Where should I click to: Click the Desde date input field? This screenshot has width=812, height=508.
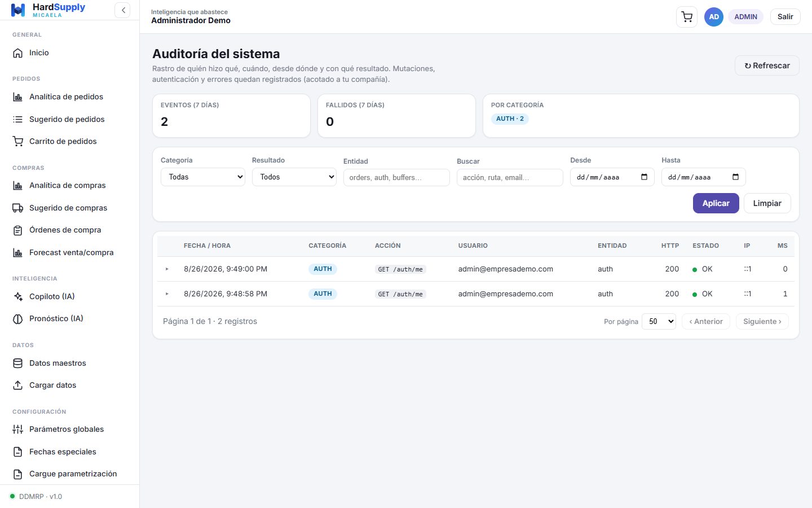612,177
